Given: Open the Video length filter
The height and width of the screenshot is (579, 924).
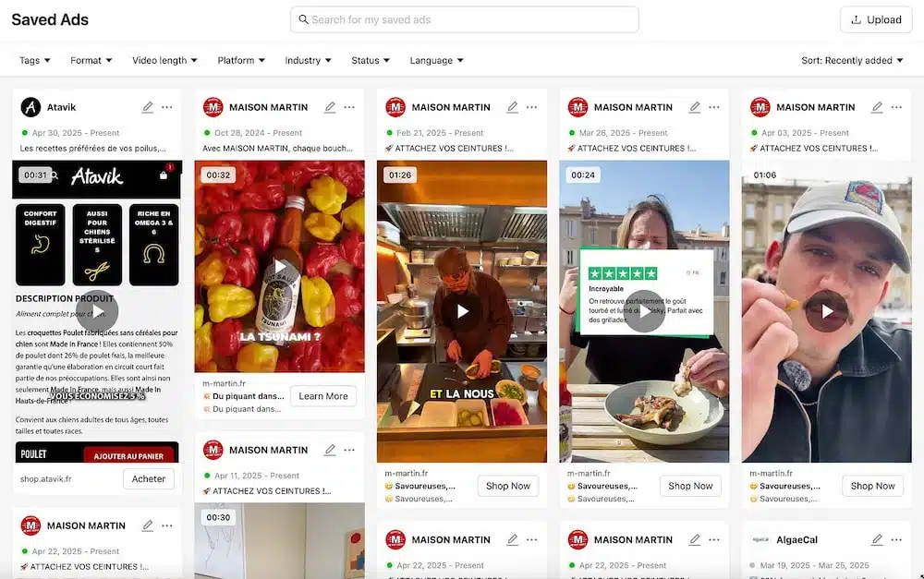Looking at the screenshot, I should 165,60.
